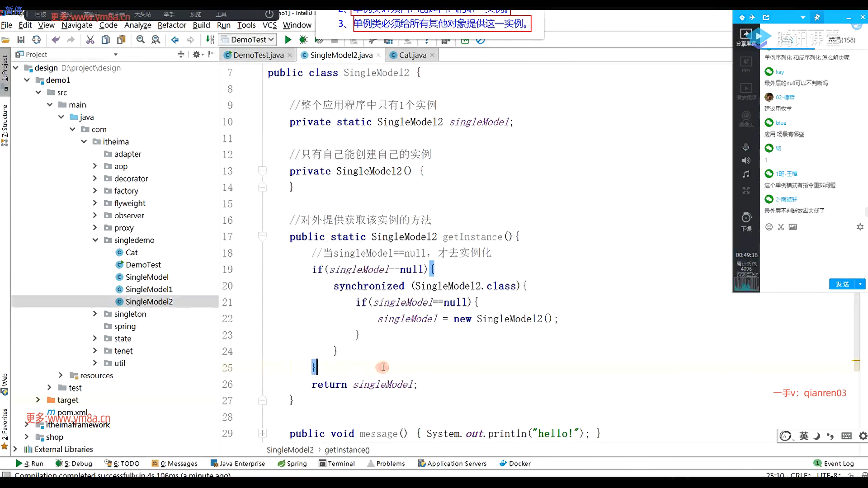Collapse the singledemo package
Image resolution: width=868 pixels, height=488 pixels.
[95, 240]
